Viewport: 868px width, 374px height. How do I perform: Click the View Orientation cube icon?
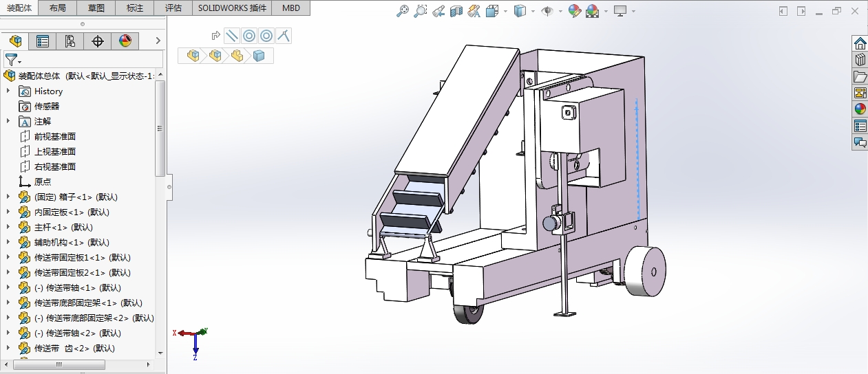[x=492, y=11]
